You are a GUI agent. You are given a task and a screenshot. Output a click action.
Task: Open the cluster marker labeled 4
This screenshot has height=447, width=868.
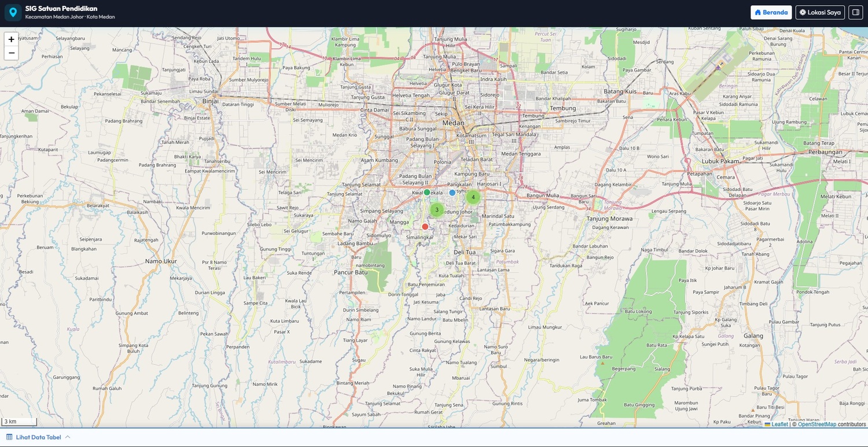[x=473, y=197]
